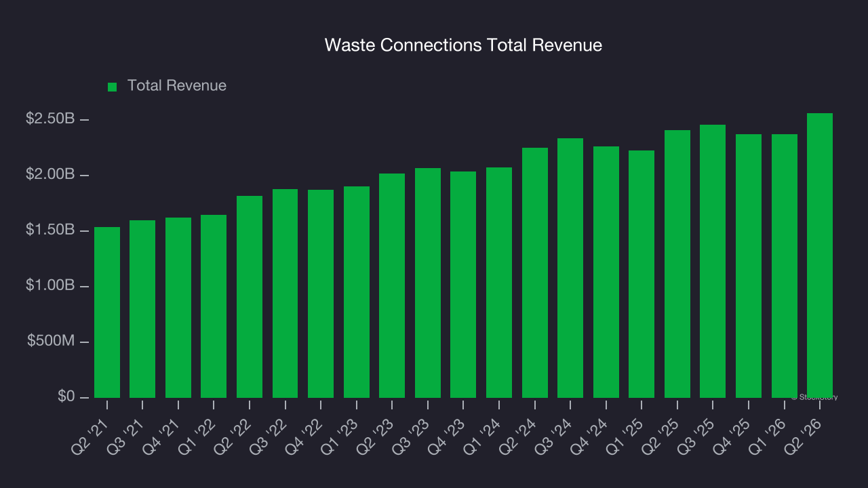
Task: Select the revenue bar for Q3 '24
Action: (570, 268)
